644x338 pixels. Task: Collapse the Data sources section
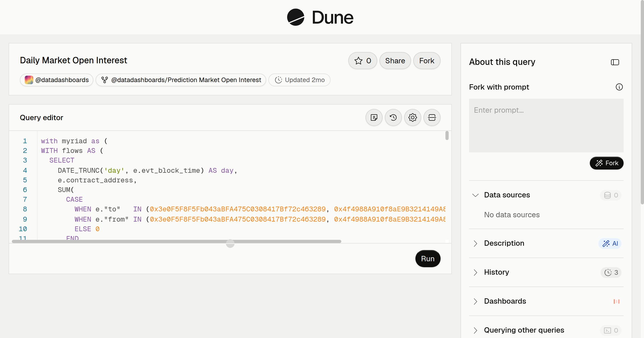(475, 195)
